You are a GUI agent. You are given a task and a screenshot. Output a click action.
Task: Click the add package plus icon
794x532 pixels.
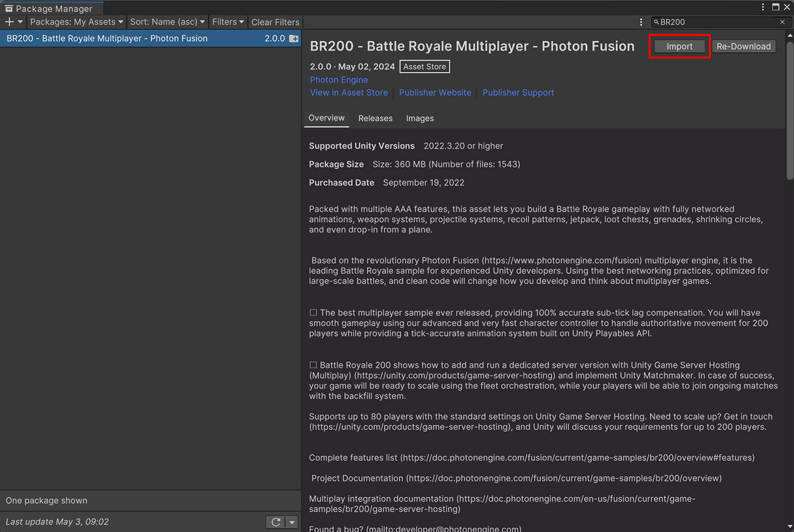(x=9, y=22)
